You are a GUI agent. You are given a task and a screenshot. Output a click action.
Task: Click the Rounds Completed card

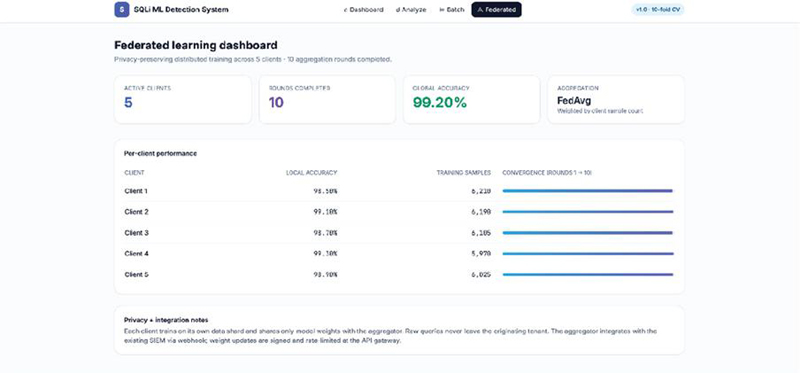click(327, 100)
